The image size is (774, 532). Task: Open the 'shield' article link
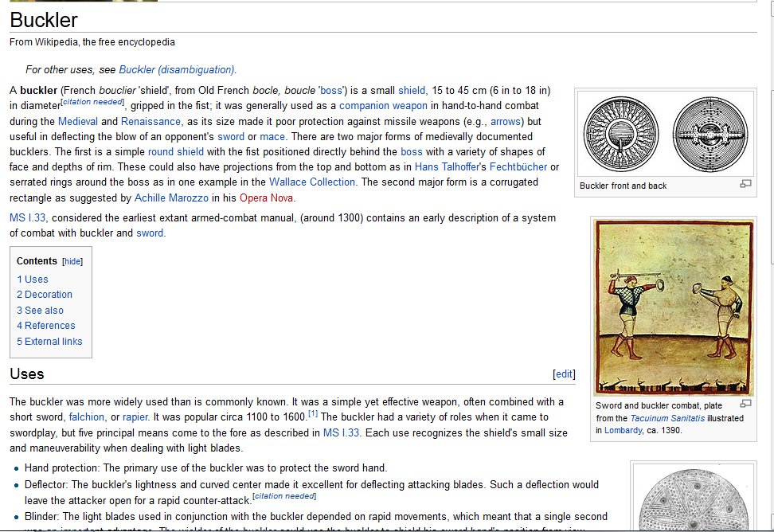(x=412, y=90)
